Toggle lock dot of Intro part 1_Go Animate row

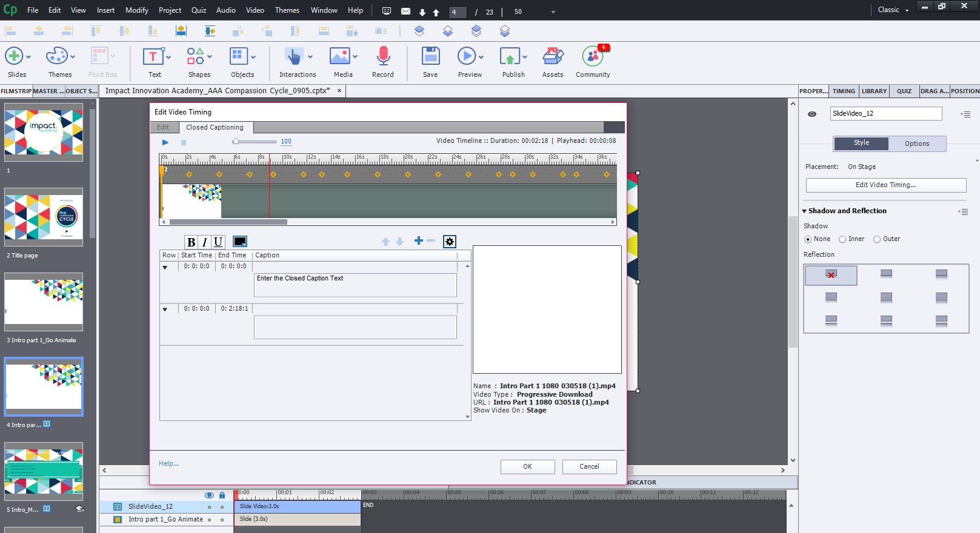point(222,520)
